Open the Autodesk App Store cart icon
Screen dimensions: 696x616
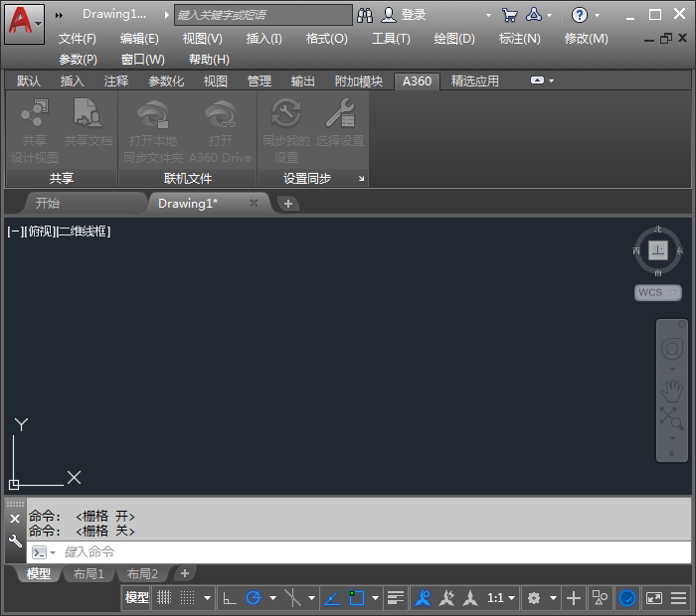pyautogui.click(x=509, y=15)
